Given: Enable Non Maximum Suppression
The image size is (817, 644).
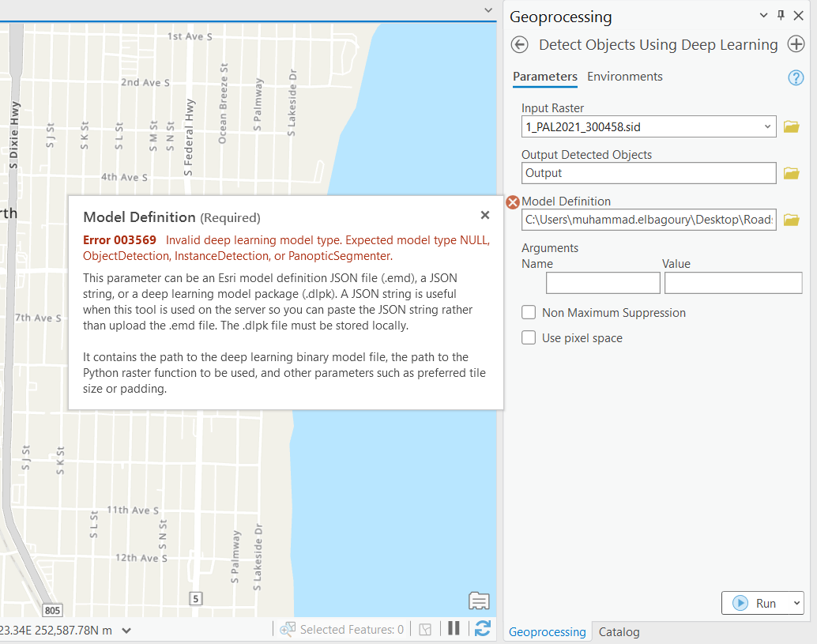Looking at the screenshot, I should coord(528,312).
